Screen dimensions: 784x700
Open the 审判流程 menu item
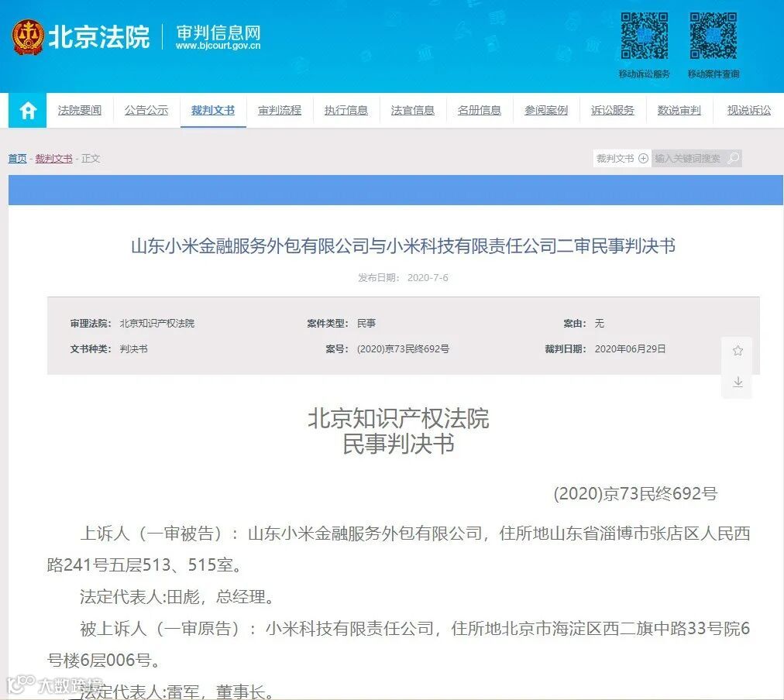[280, 111]
